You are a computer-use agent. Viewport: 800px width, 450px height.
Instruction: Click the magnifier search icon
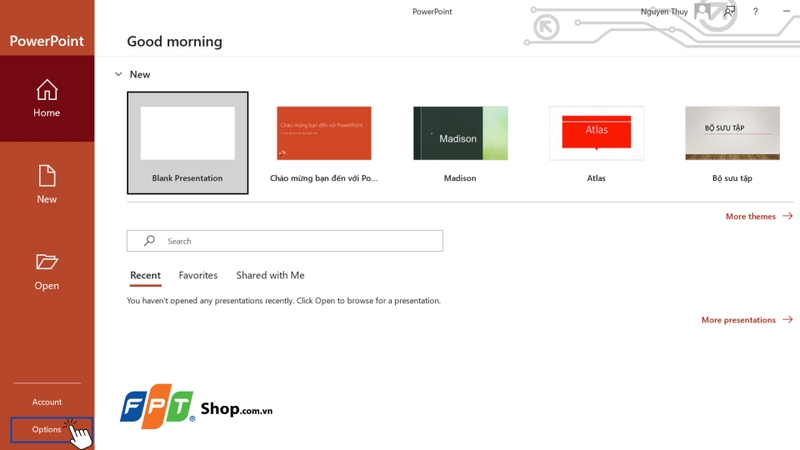pyautogui.click(x=149, y=240)
